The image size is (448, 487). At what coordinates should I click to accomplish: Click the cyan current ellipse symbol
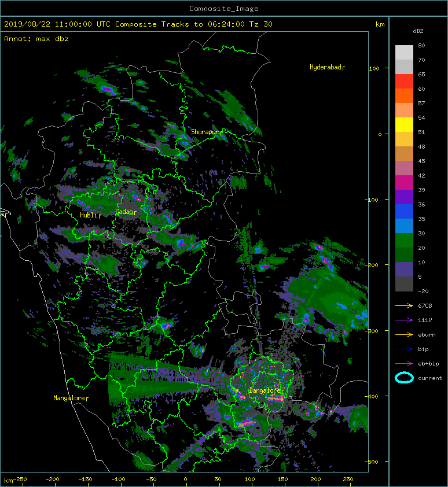[x=404, y=378]
